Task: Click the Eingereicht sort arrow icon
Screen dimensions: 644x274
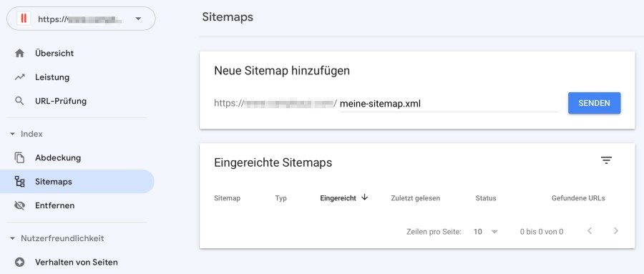Action: pyautogui.click(x=365, y=197)
